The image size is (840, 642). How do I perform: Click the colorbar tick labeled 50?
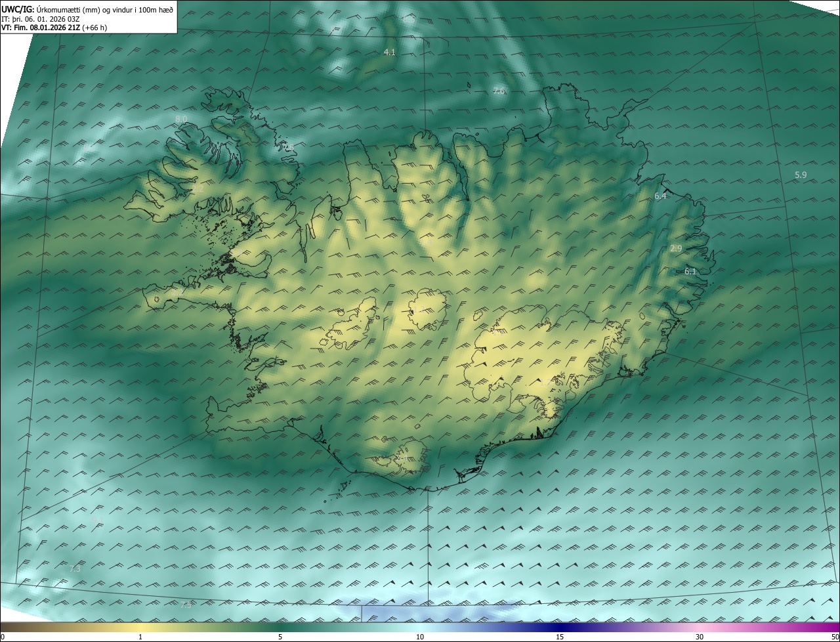(x=835, y=637)
